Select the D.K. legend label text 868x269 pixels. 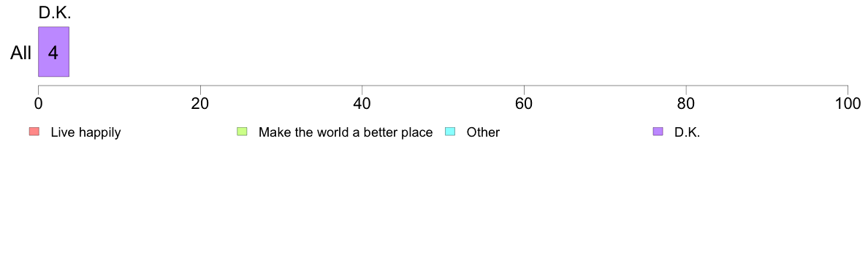point(687,132)
